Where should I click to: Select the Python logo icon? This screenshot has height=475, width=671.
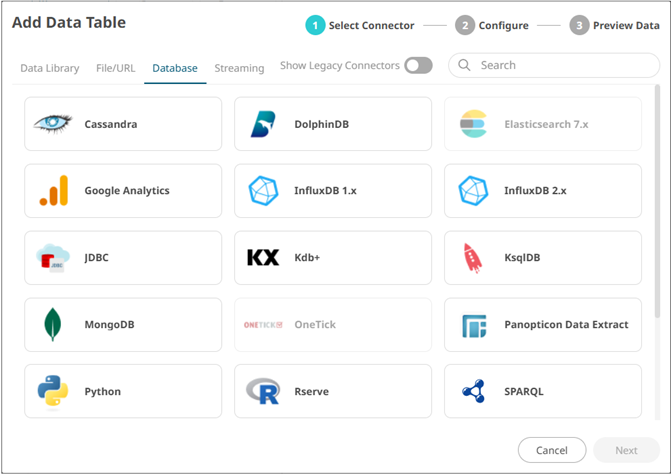coord(53,391)
